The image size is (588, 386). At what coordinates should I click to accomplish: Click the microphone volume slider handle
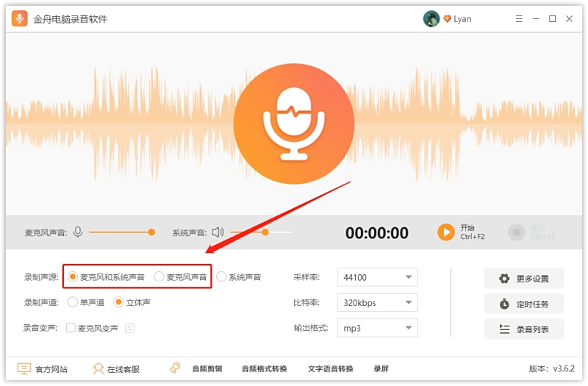pyautogui.click(x=151, y=232)
